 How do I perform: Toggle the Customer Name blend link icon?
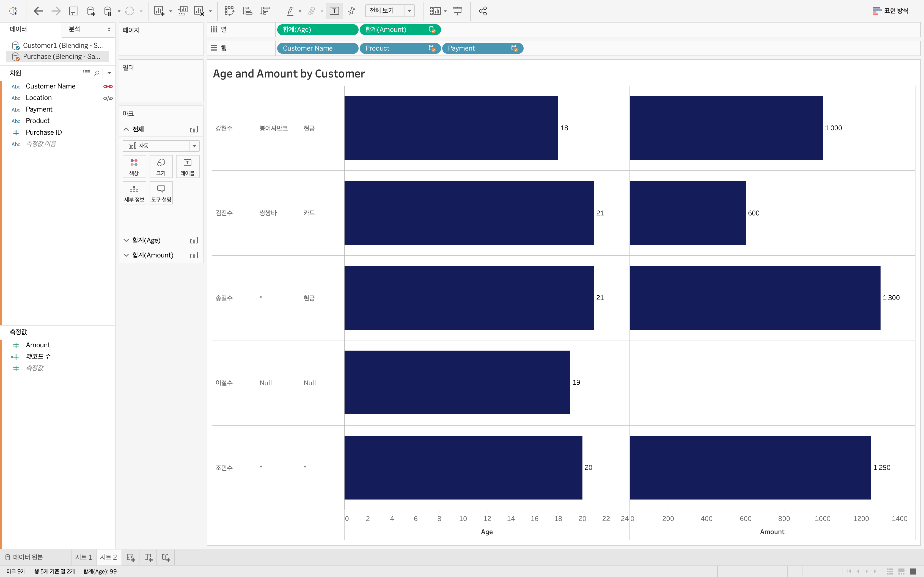coord(108,87)
